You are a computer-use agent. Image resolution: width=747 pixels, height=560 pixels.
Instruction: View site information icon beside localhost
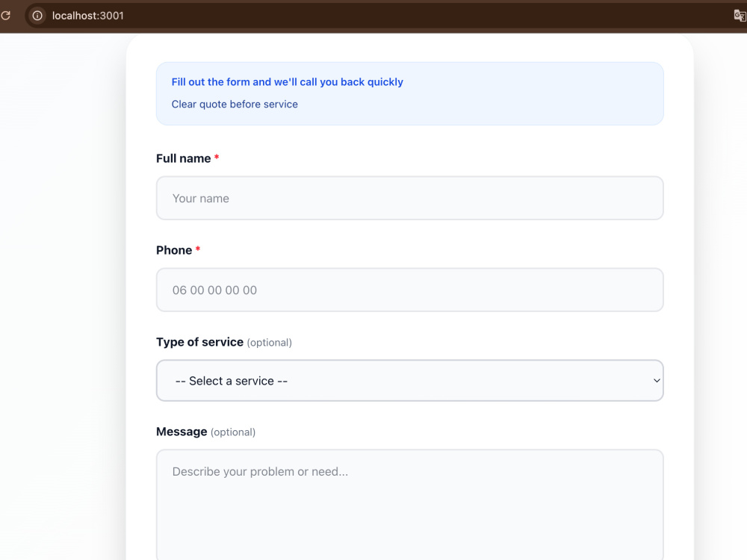click(x=37, y=16)
